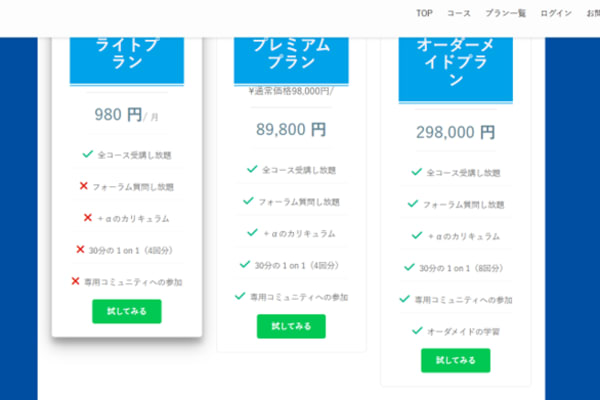Click check icon beside プレミアムプラン 専用コミュニティへの参加
Viewport: 600px width, 400px height.
pyautogui.click(x=240, y=296)
